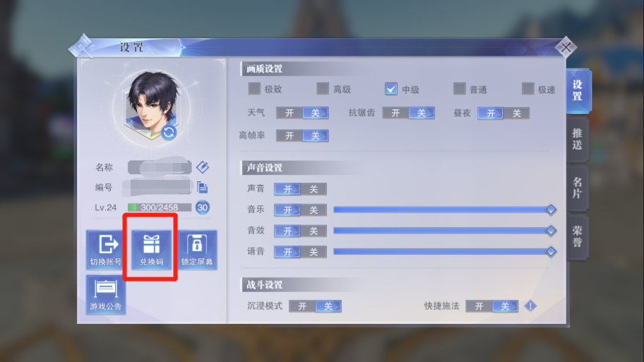Check the 极致 quality checkbox
The height and width of the screenshot is (362, 644).
click(x=254, y=89)
